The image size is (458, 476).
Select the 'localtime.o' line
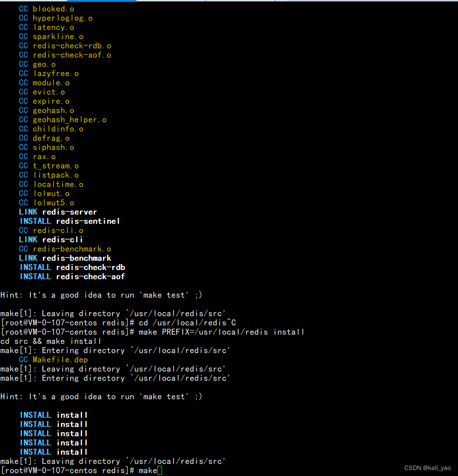51,184
